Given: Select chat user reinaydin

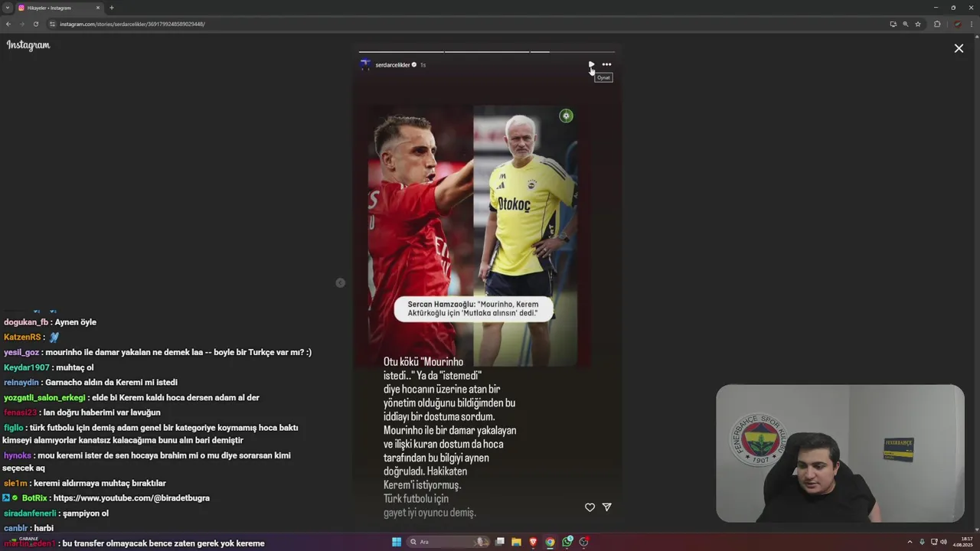Looking at the screenshot, I should 21,383.
